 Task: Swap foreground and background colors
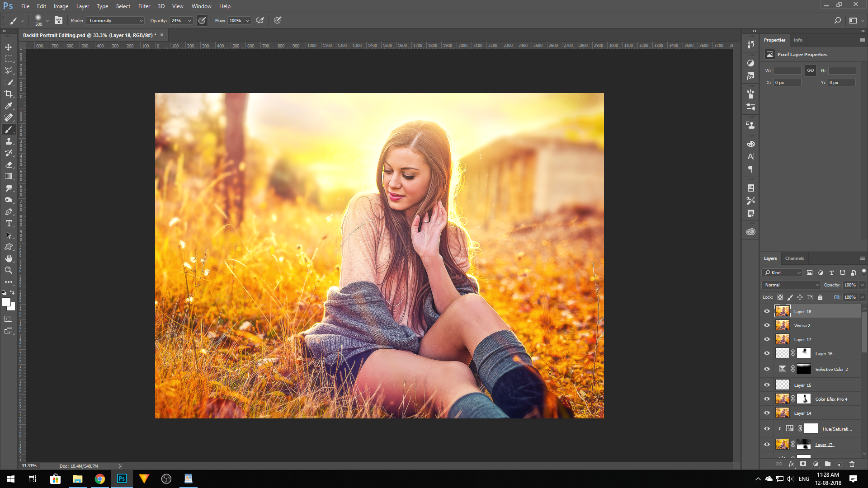tap(12, 292)
